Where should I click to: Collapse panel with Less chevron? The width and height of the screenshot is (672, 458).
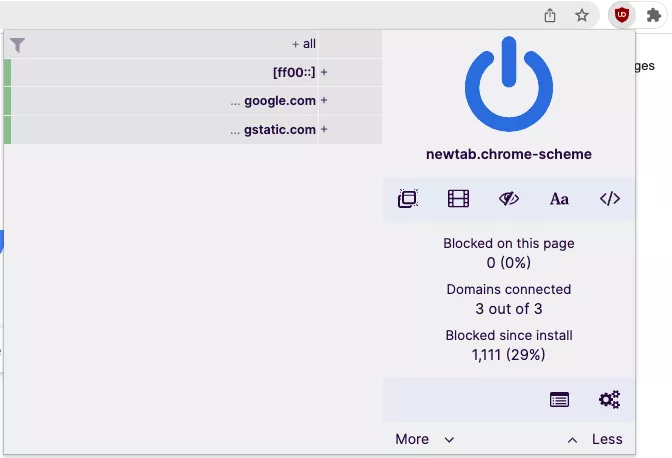pos(595,439)
